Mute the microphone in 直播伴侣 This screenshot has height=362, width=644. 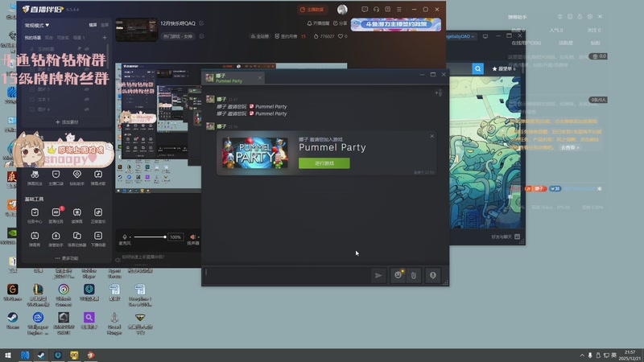(125, 237)
